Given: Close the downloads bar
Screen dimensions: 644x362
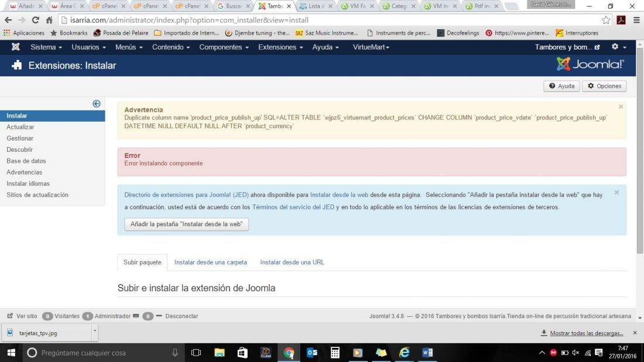Looking at the screenshot, I should 635,333.
